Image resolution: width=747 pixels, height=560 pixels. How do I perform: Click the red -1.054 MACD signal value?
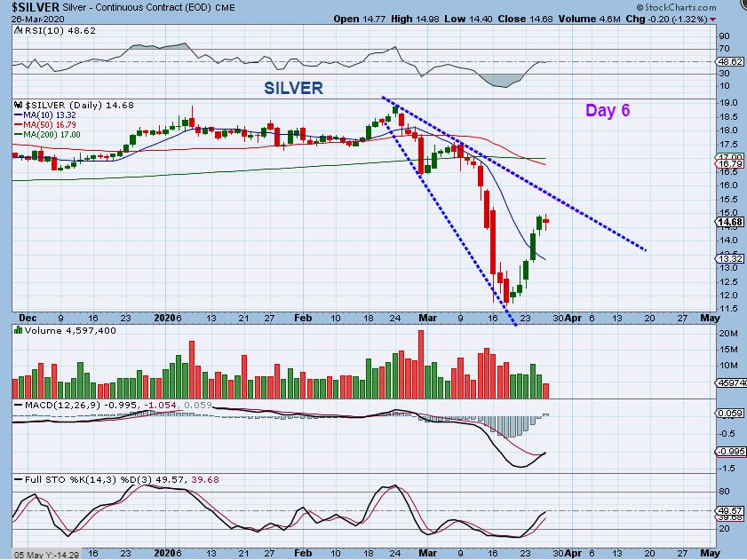[160, 406]
